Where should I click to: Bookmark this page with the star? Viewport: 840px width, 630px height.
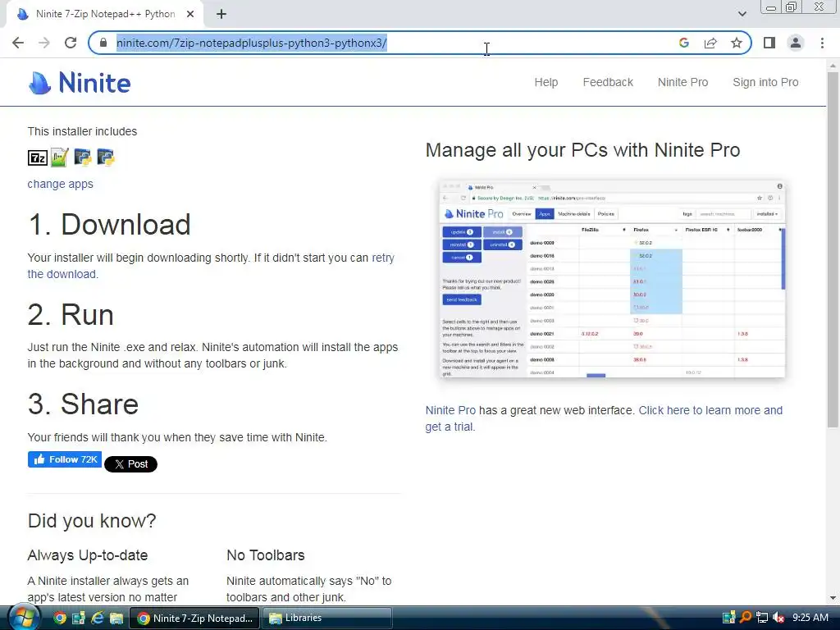(737, 43)
